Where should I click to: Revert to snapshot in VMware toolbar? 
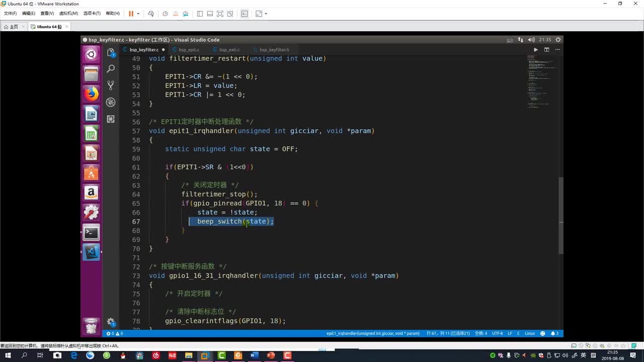(x=176, y=14)
